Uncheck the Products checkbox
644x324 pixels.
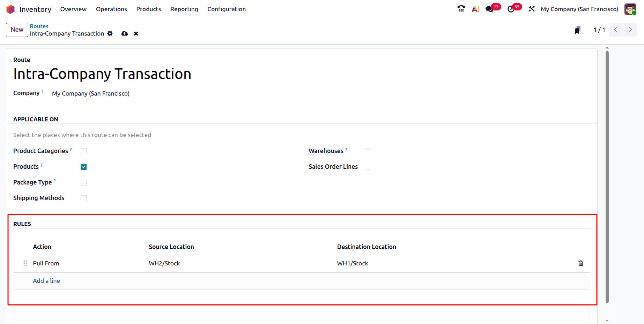[83, 167]
